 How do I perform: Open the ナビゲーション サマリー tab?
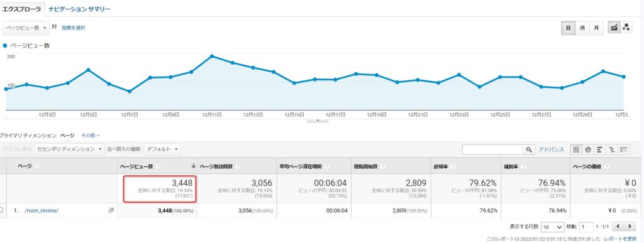(79, 9)
